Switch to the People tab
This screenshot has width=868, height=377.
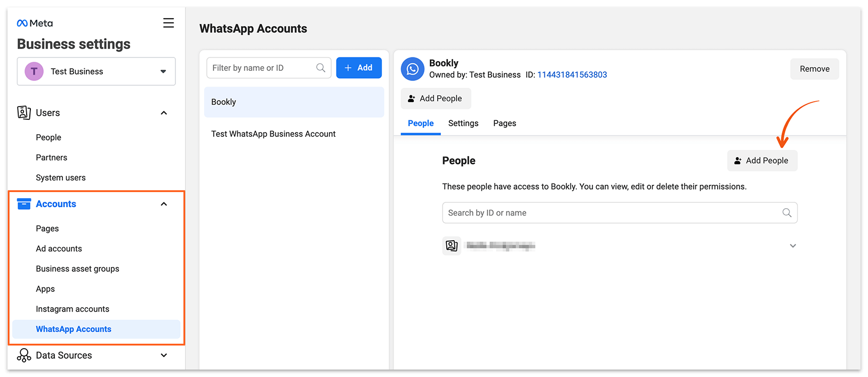point(421,124)
